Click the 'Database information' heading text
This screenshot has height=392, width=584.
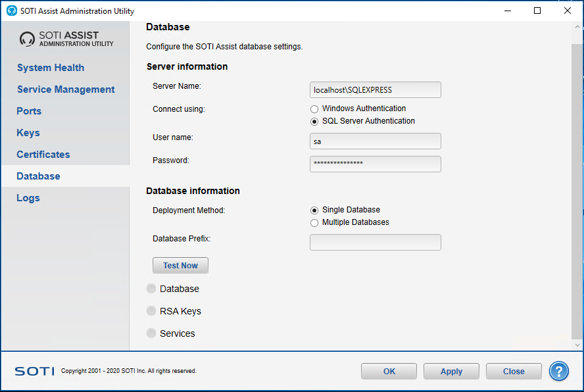(x=193, y=191)
